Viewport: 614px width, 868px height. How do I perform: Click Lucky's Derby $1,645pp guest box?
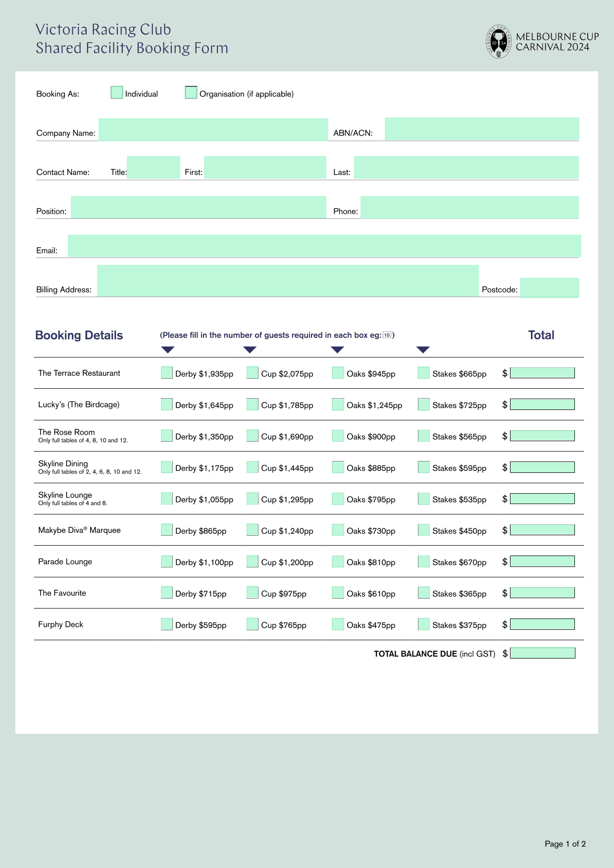click(x=167, y=405)
